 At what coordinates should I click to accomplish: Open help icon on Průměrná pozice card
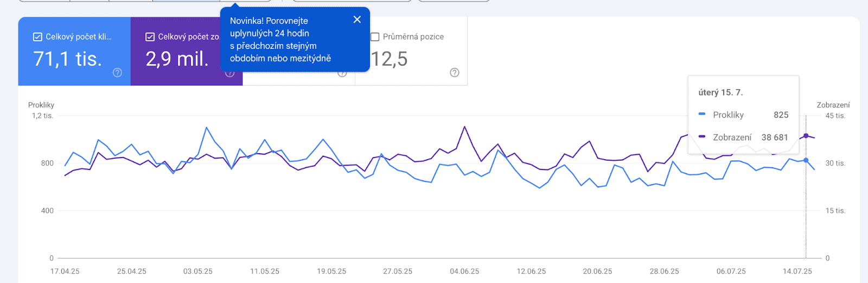[455, 73]
